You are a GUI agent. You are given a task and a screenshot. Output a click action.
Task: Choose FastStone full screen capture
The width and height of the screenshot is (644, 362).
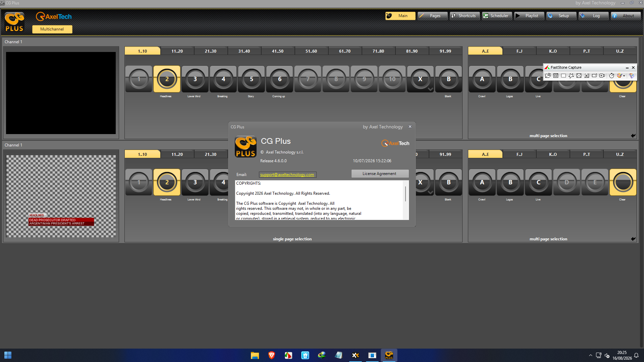coord(579,76)
